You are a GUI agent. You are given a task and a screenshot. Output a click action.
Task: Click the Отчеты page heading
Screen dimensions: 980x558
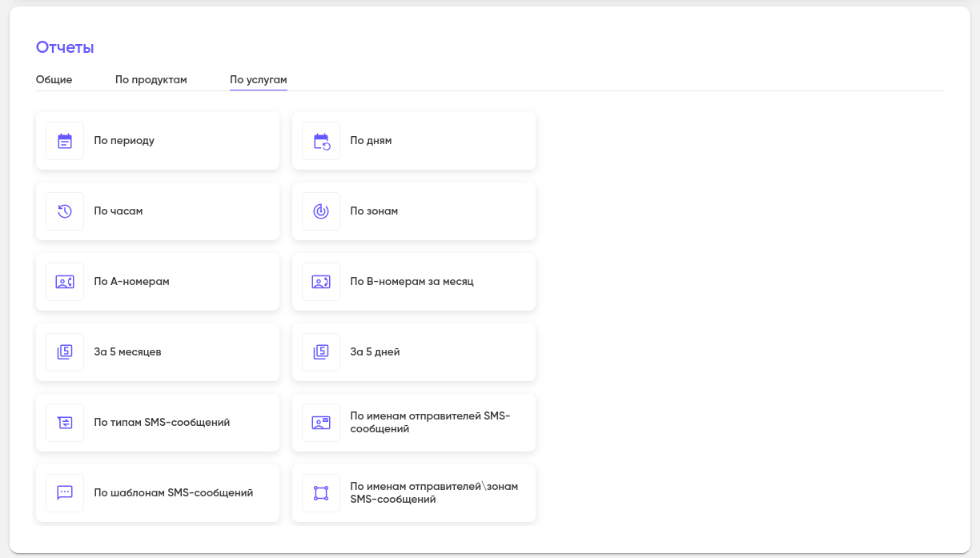pos(65,47)
